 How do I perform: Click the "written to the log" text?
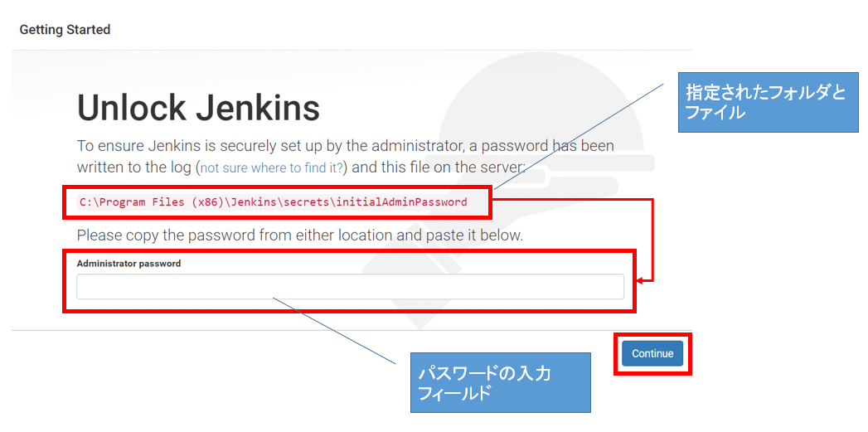click(134, 167)
